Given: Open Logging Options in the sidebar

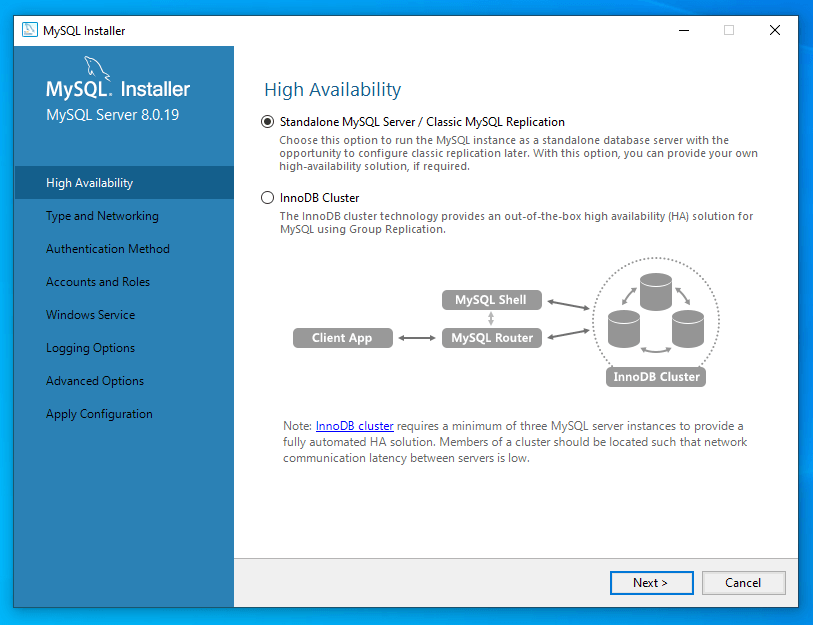Looking at the screenshot, I should click(90, 348).
